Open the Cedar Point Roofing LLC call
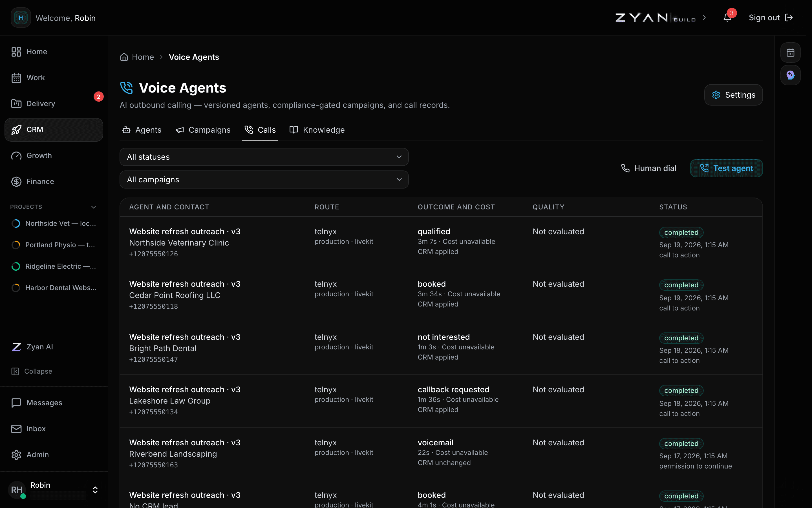This screenshot has width=812, height=508. coord(441,295)
